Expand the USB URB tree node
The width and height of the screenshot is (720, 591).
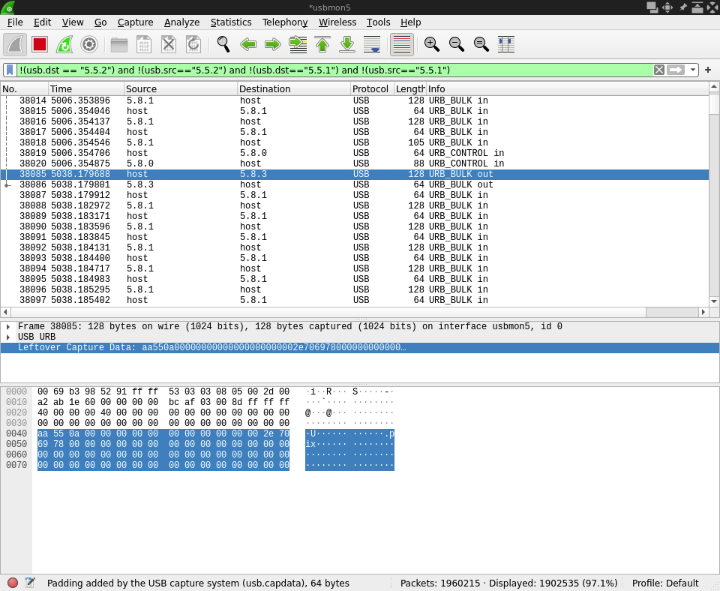tap(8, 337)
